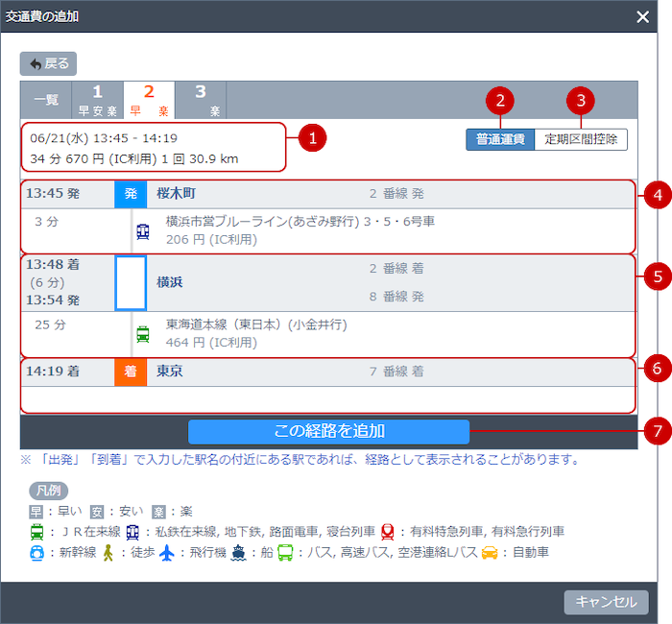This screenshot has height=624, width=672.
Task: Click the 有料特急列車 red train legend icon
Action: (x=388, y=532)
